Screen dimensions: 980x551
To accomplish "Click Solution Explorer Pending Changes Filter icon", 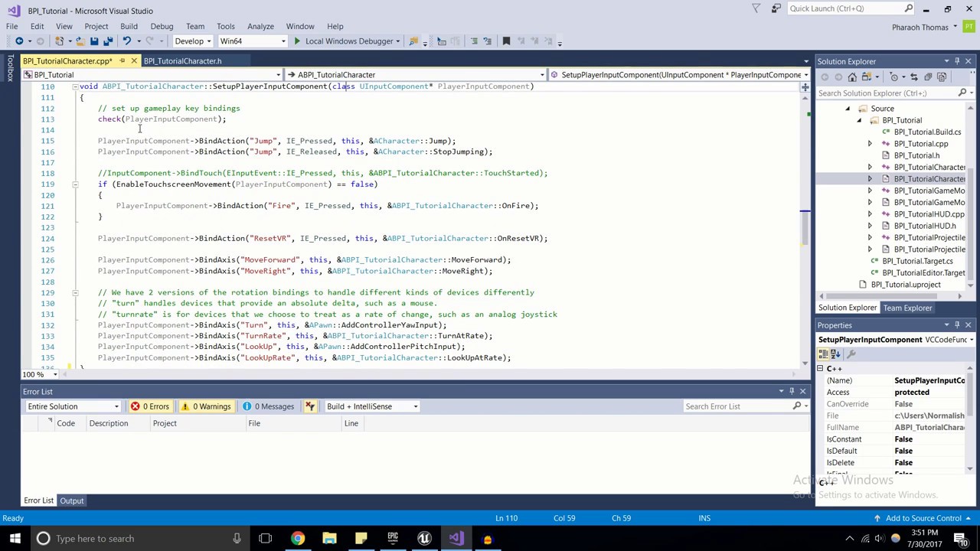I will click(x=893, y=77).
